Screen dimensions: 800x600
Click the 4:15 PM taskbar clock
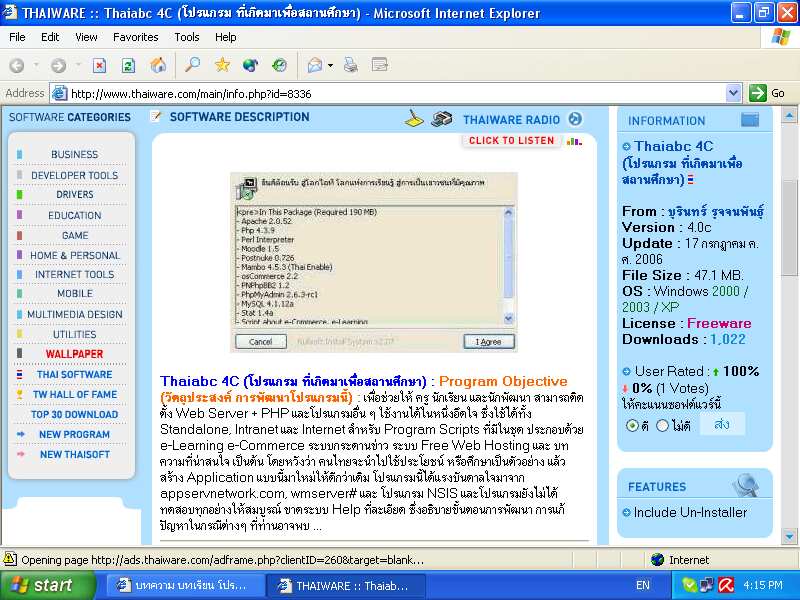[x=763, y=585]
